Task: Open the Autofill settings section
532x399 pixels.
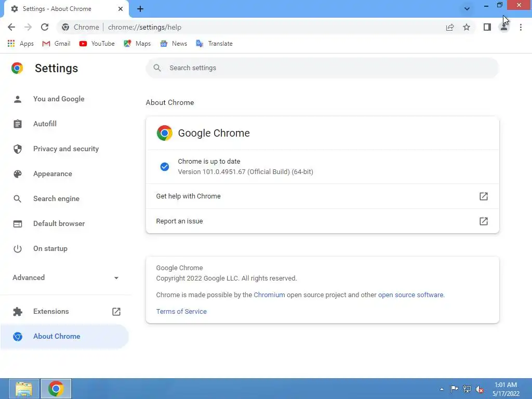Action: click(45, 124)
